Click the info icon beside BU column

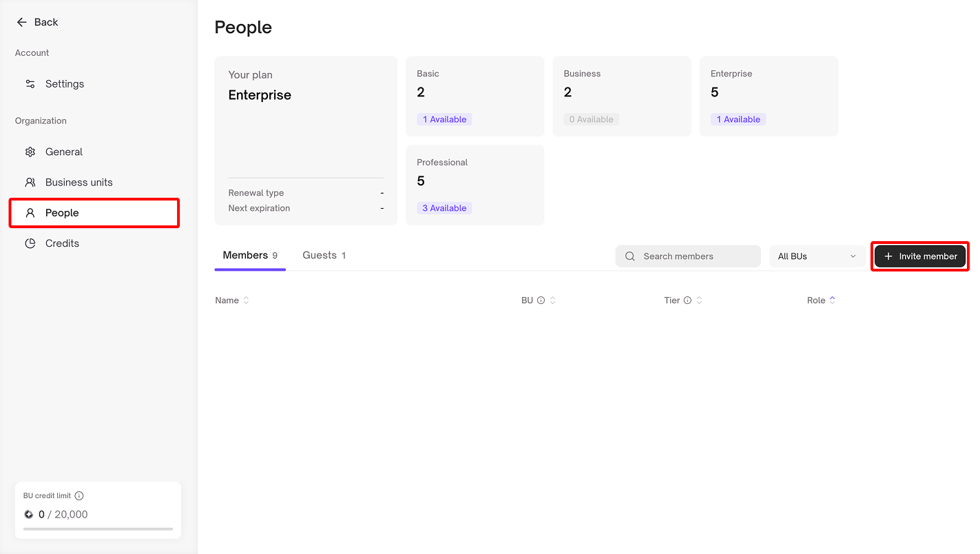tap(541, 300)
